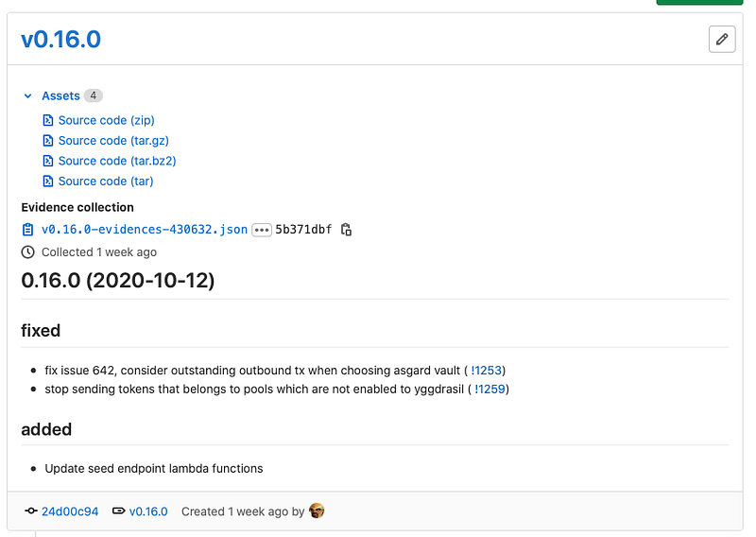
Task: Click the release author's avatar
Action: click(x=317, y=511)
